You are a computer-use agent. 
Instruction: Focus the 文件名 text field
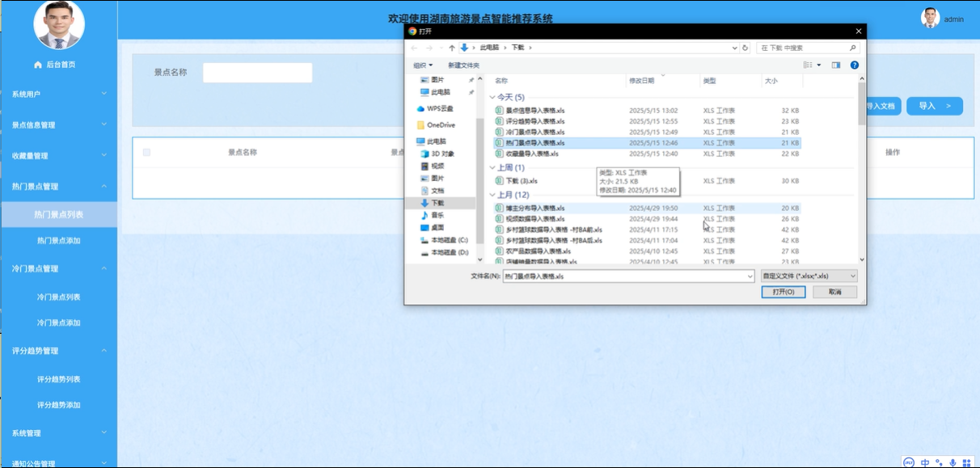pos(624,276)
